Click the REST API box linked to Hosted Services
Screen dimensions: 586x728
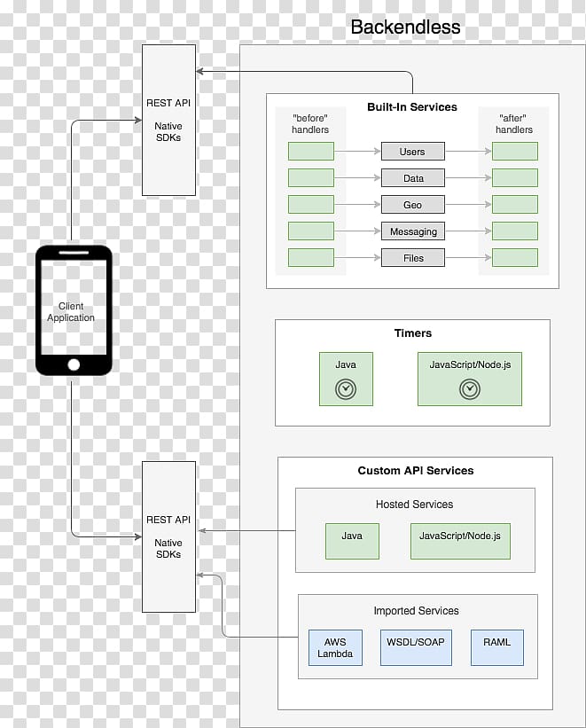(x=168, y=536)
